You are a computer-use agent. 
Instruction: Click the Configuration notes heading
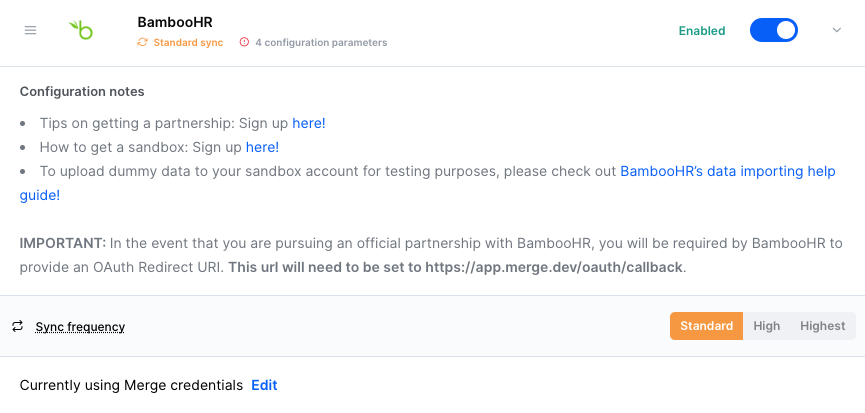point(82,91)
